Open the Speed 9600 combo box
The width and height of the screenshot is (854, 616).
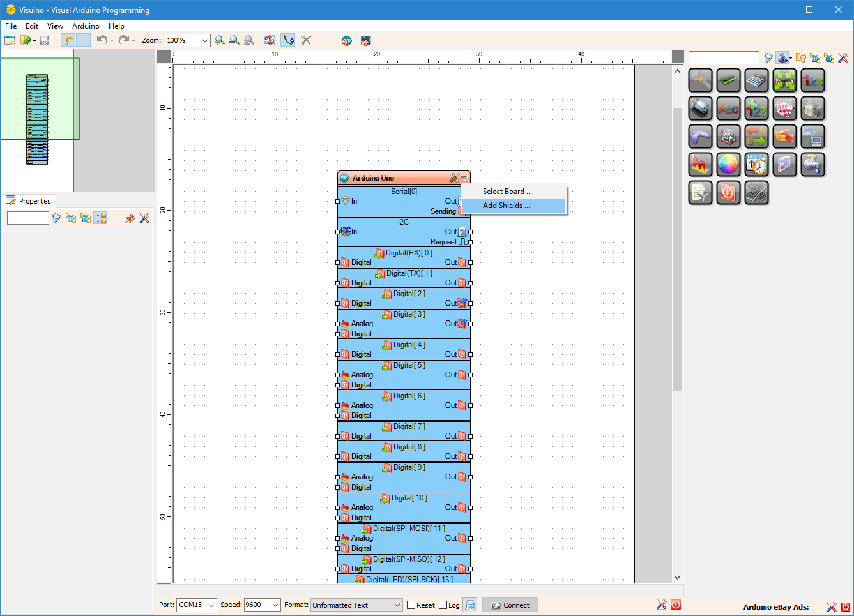click(263, 605)
